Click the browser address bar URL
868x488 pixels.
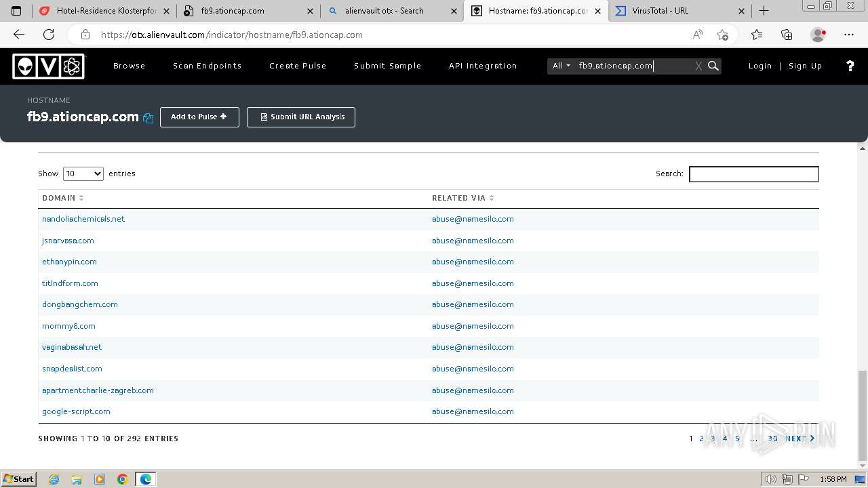[x=232, y=35]
